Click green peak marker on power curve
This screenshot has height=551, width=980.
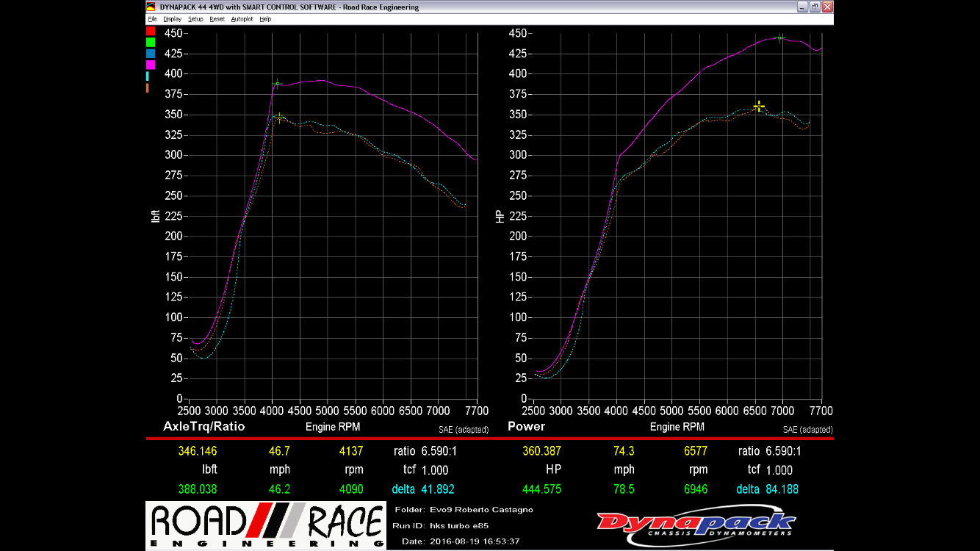[780, 38]
